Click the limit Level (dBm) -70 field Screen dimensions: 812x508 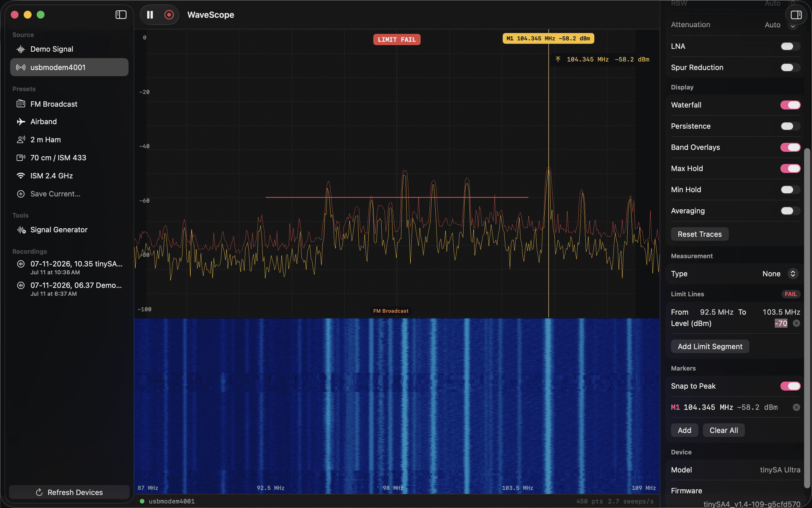click(x=781, y=323)
